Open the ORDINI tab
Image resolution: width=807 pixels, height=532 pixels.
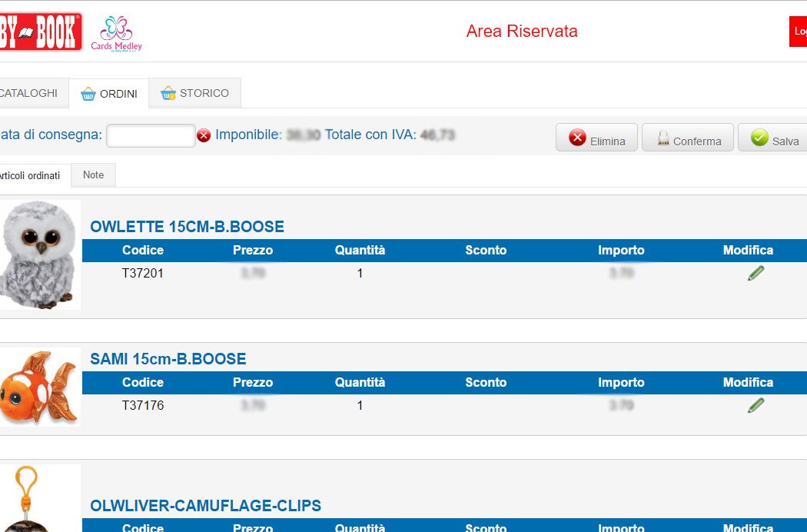coord(109,94)
